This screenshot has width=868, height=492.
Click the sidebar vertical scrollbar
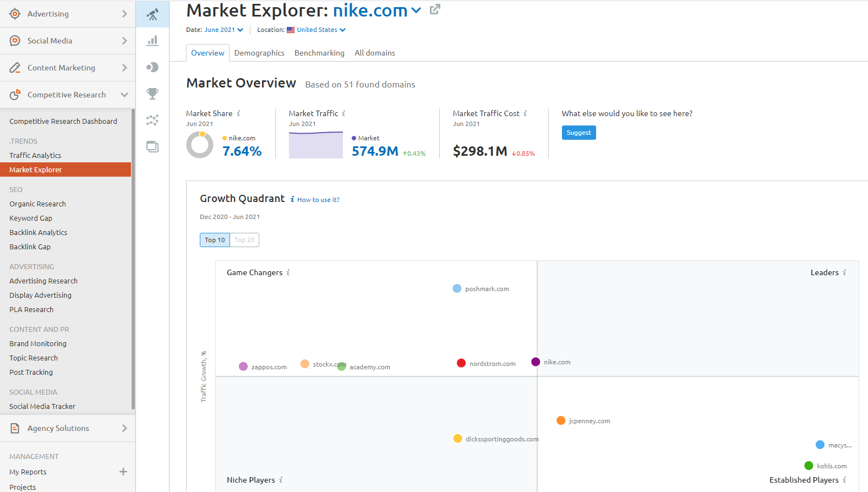click(x=133, y=259)
